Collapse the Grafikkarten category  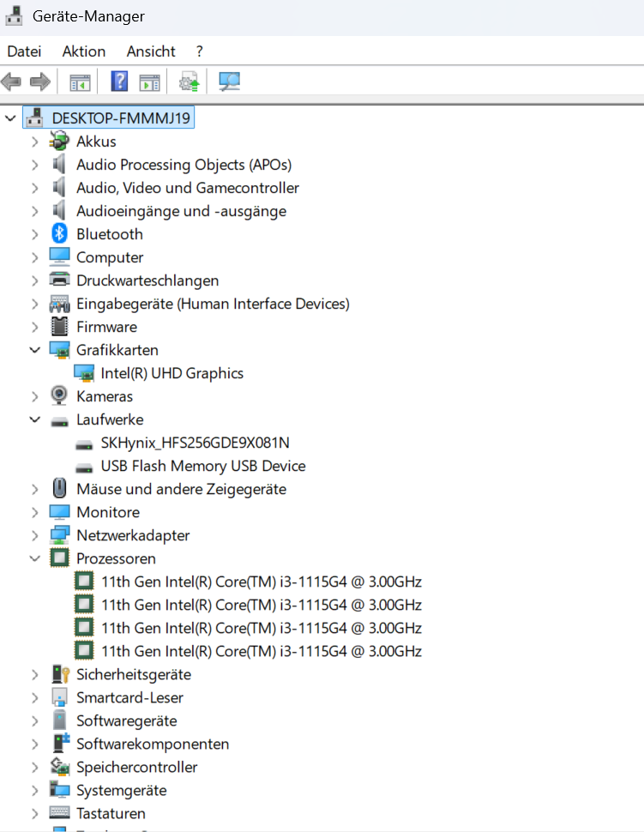[x=35, y=350]
